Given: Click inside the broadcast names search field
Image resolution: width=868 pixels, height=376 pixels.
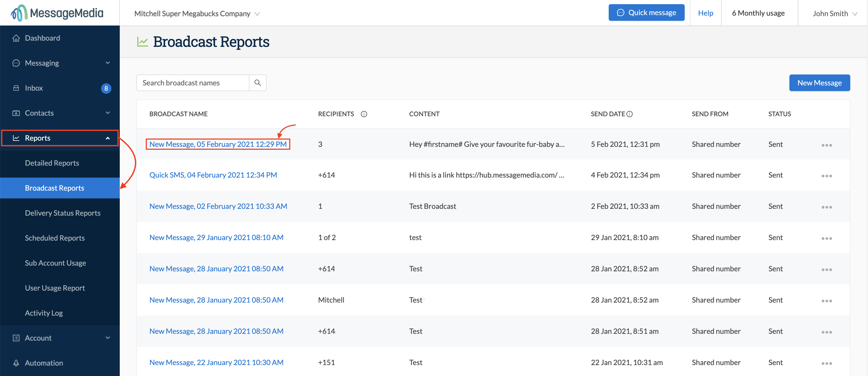Looking at the screenshot, I should pyautogui.click(x=192, y=83).
